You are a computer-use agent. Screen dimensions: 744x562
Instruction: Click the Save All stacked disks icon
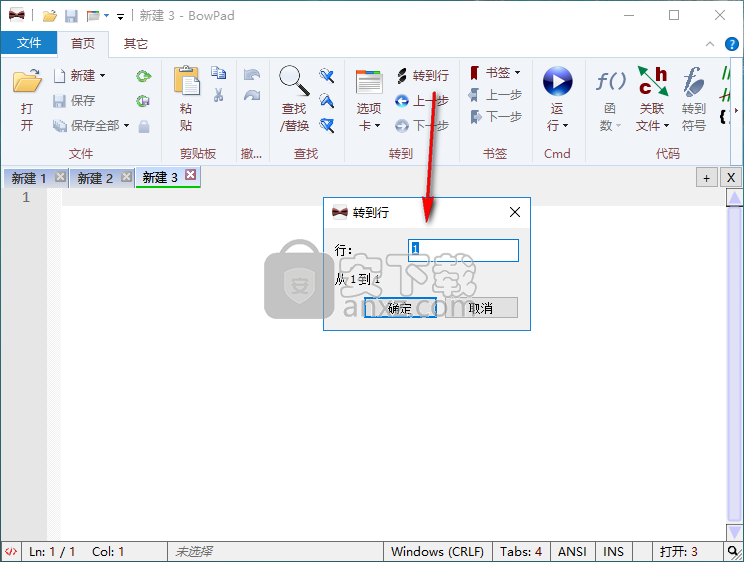click(x=59, y=126)
